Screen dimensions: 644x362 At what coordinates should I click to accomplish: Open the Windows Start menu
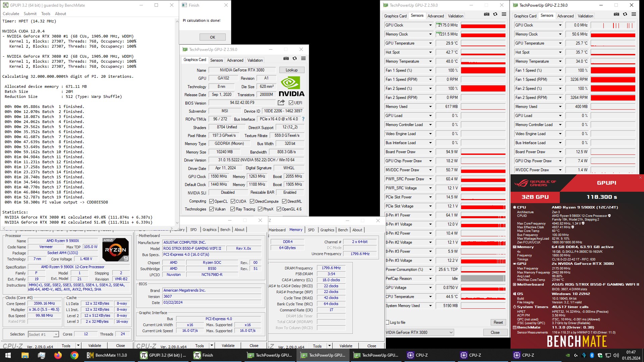point(8,355)
